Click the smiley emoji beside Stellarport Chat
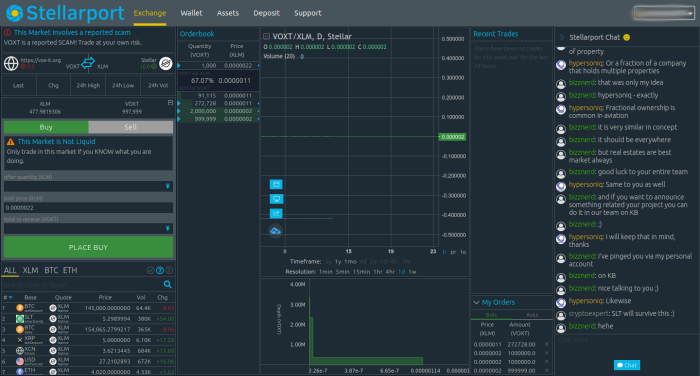 pyautogui.click(x=626, y=38)
